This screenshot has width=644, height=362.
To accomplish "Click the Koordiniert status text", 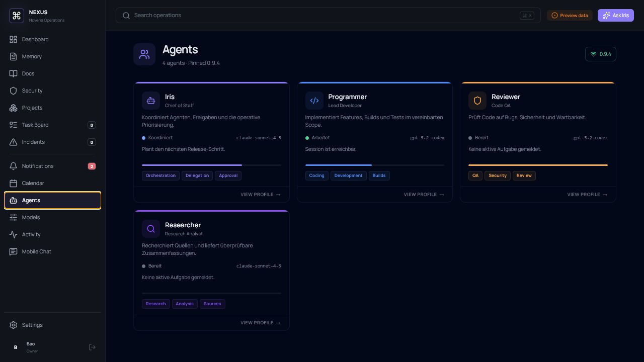I will click(x=160, y=138).
